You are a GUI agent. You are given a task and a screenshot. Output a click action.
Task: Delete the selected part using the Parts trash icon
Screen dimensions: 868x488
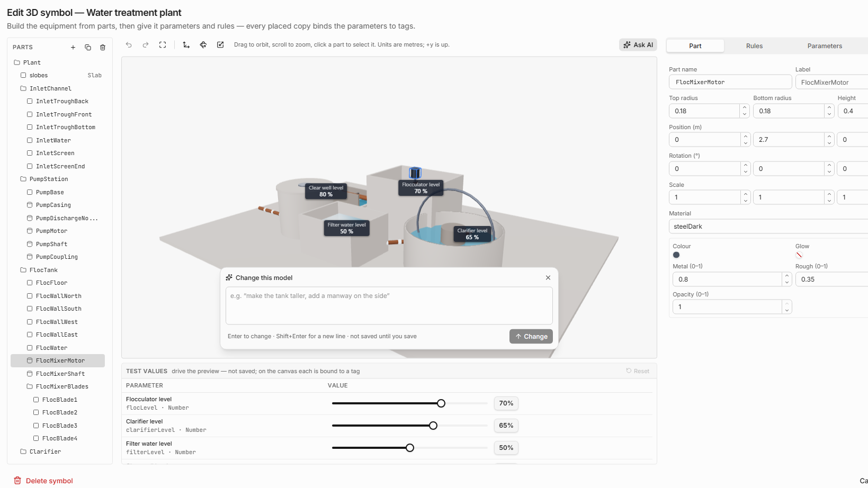[x=103, y=48]
